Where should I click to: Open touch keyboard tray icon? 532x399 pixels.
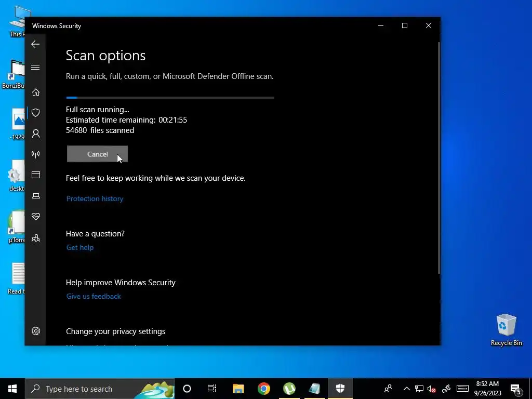point(462,389)
